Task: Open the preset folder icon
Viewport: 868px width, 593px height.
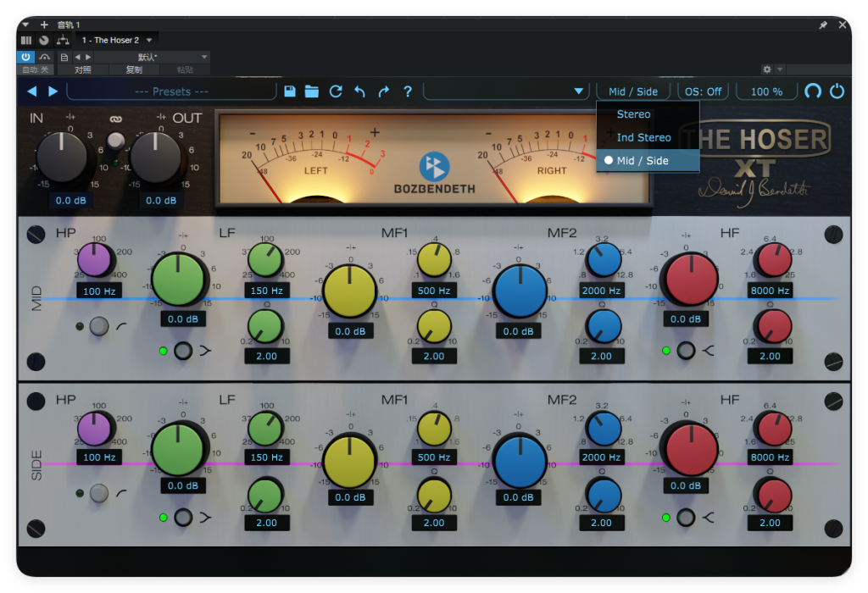Action: coord(312,91)
